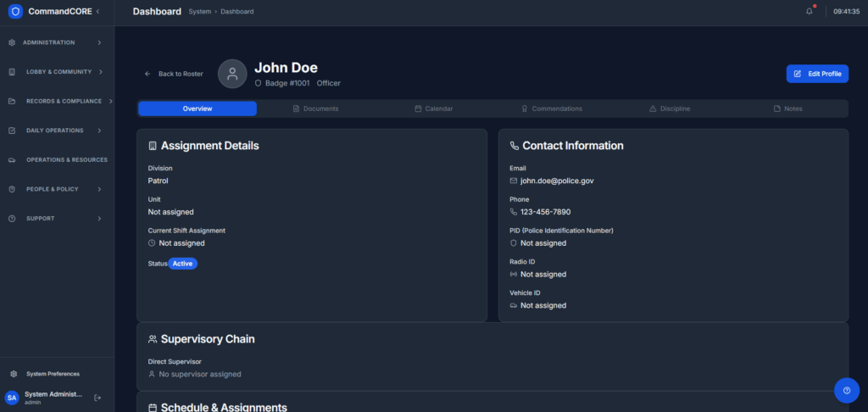Click the logout icon beside System Administrator
Screen dimensions: 868x412
click(x=97, y=398)
